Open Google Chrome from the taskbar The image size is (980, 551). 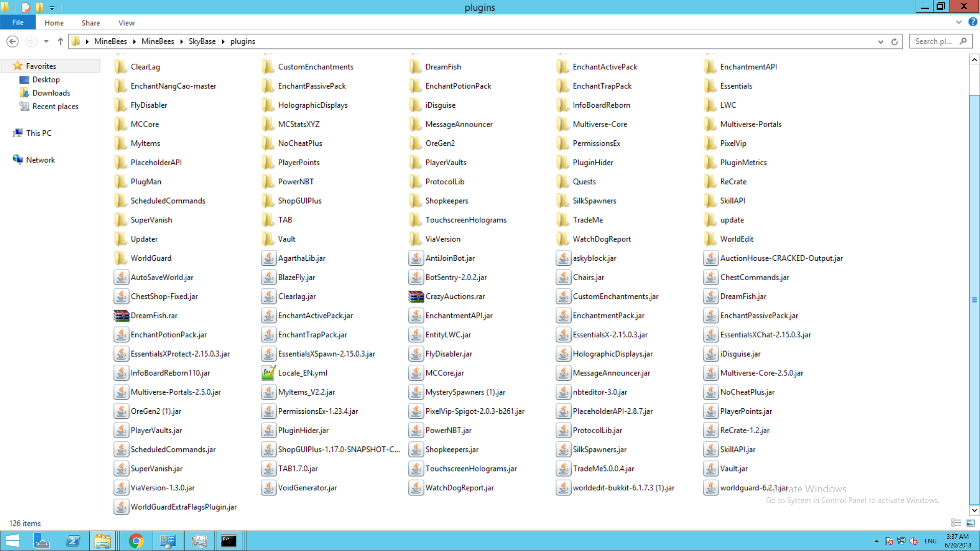click(136, 541)
